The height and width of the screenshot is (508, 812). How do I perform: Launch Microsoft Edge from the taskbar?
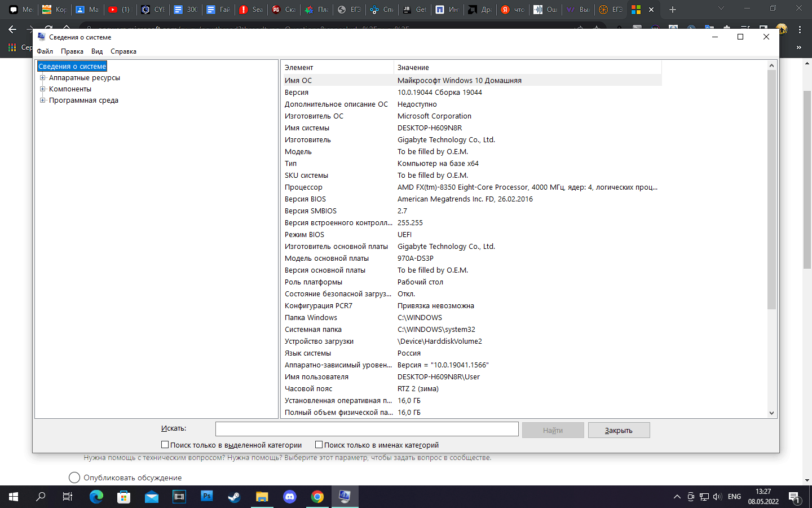pos(96,497)
